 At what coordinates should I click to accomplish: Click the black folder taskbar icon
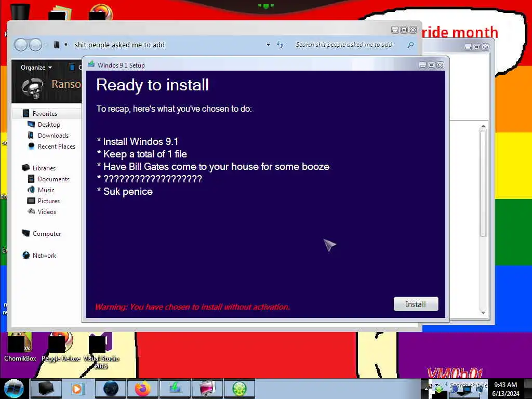click(x=46, y=389)
